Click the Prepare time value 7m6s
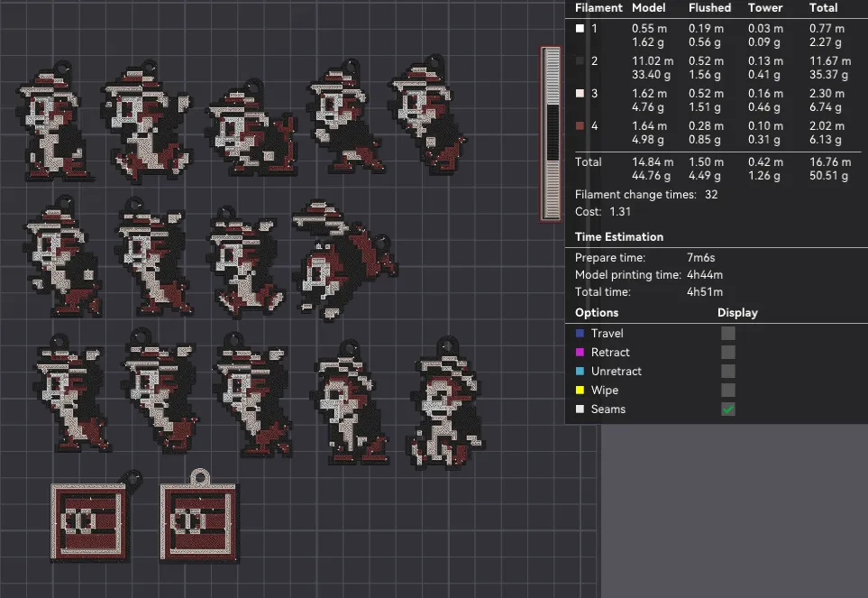 click(701, 257)
